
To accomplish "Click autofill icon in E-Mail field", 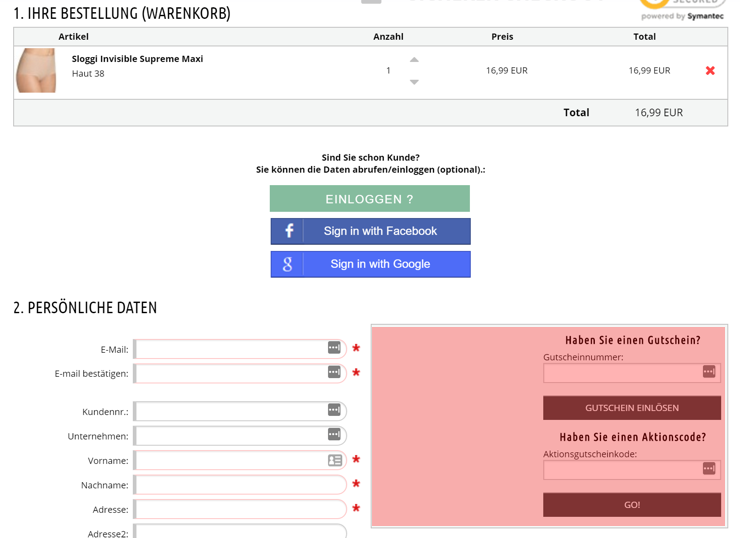I will 334,348.
